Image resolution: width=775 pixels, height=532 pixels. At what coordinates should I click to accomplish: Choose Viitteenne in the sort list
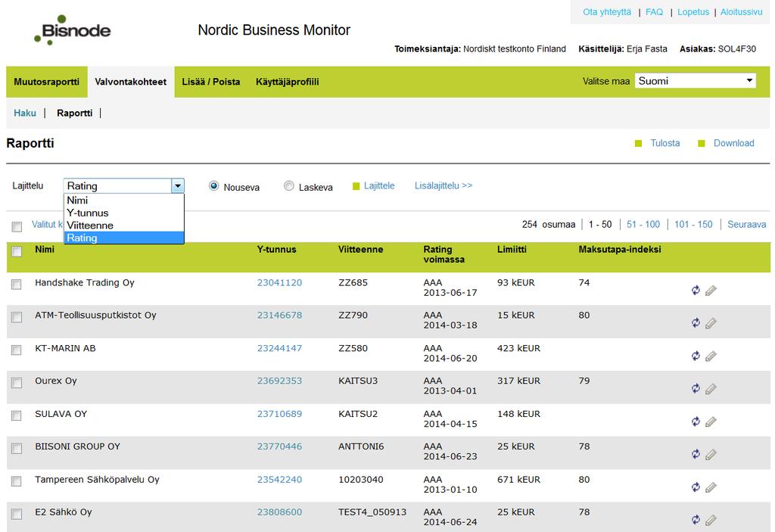click(x=124, y=225)
